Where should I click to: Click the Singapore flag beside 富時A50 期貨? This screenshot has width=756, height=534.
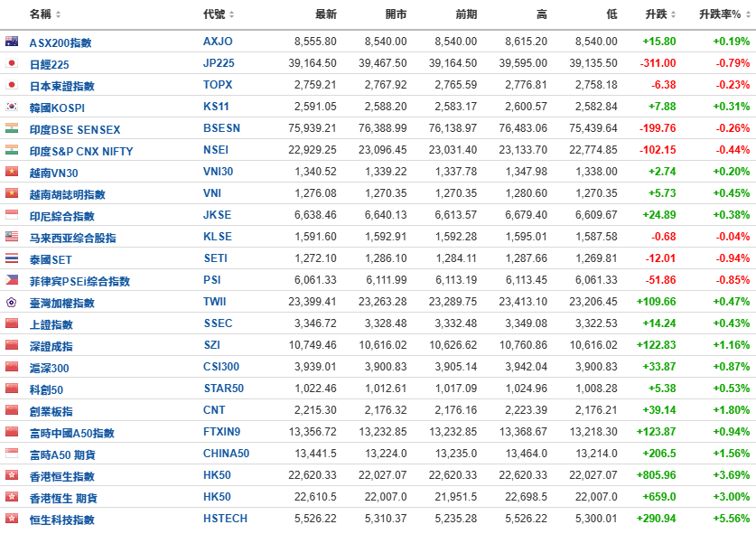(12, 454)
